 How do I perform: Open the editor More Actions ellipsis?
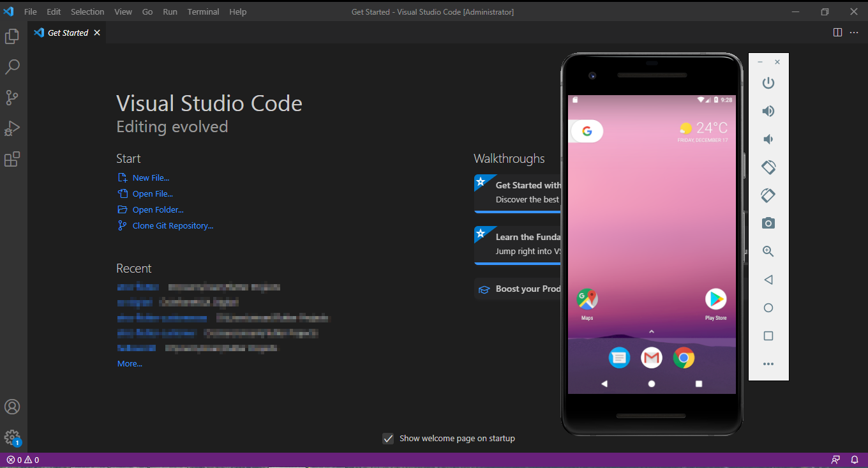click(854, 33)
